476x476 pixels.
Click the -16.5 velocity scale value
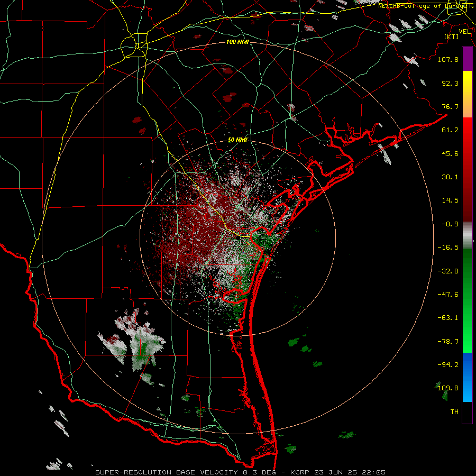point(448,248)
